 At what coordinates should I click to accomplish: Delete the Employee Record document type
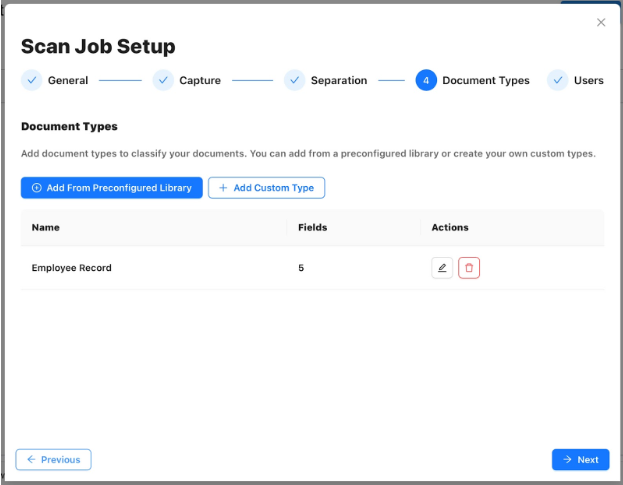[469, 268]
